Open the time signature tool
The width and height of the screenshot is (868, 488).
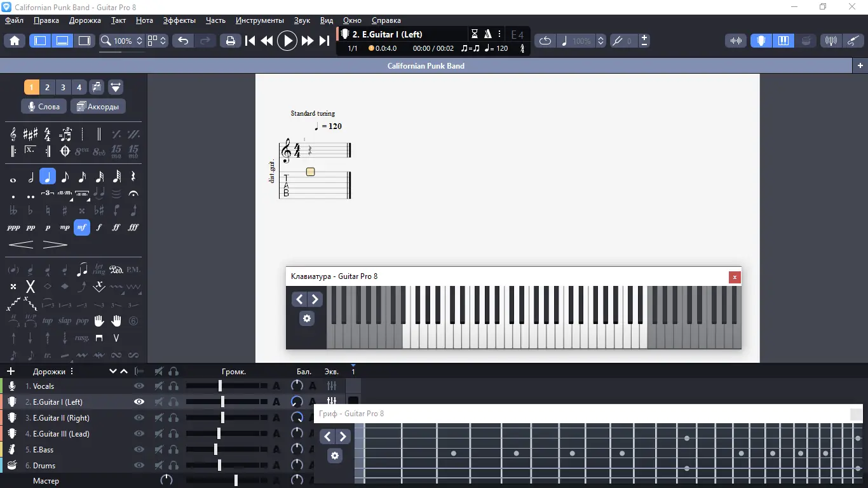point(48,135)
